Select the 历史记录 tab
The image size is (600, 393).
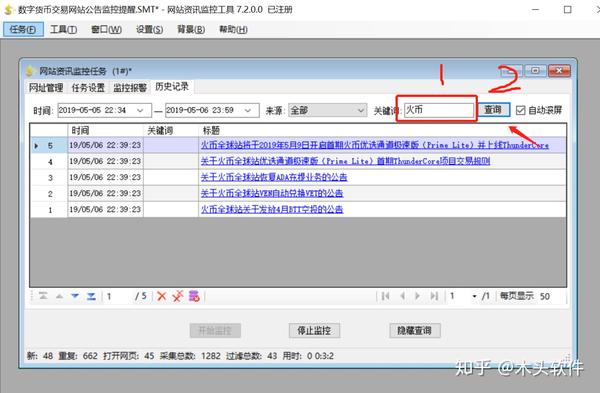pos(172,87)
